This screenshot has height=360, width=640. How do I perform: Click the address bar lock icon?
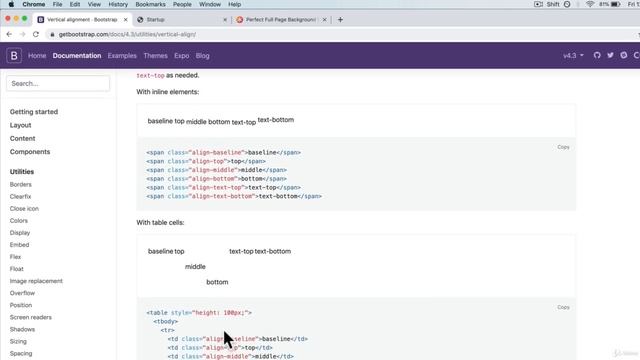(52, 35)
